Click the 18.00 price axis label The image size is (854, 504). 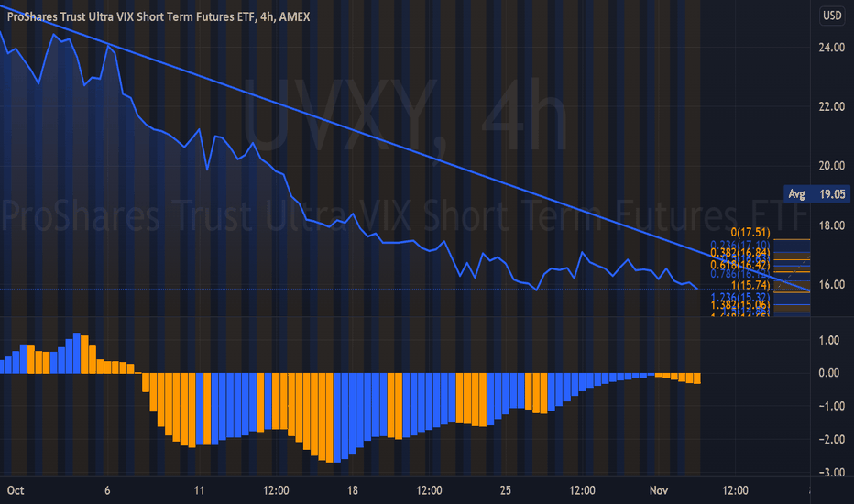point(832,225)
